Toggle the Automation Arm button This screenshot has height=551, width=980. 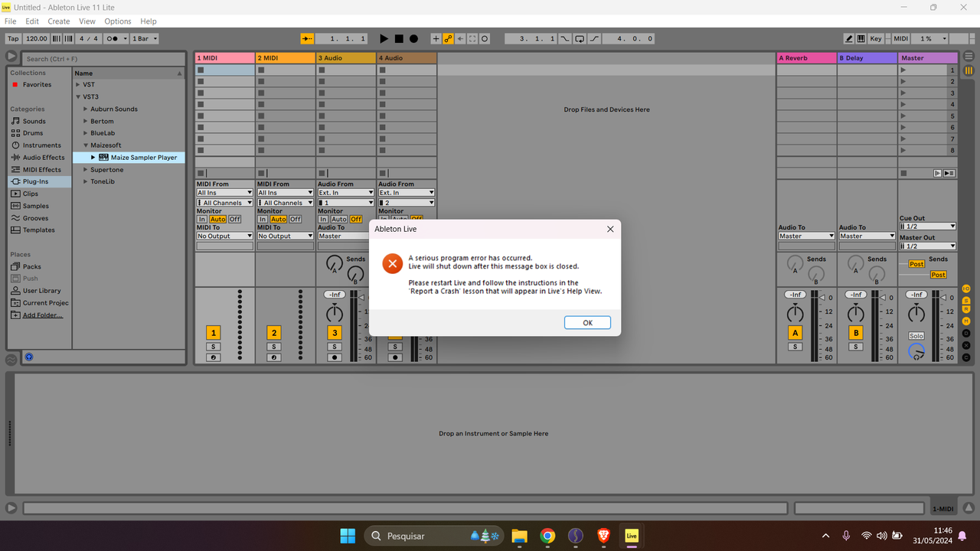click(448, 38)
